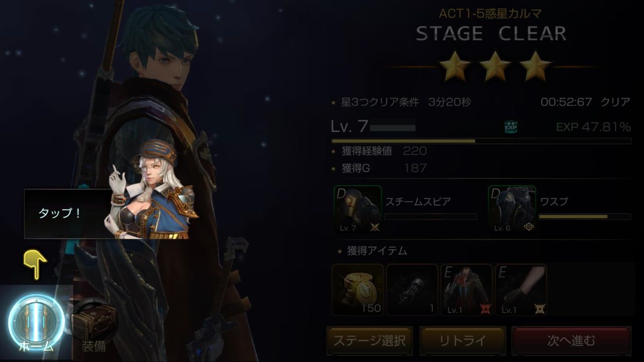Viewport: 644px width, 362px height.
Task: Select the dark weapon part reward item
Action: point(412,290)
